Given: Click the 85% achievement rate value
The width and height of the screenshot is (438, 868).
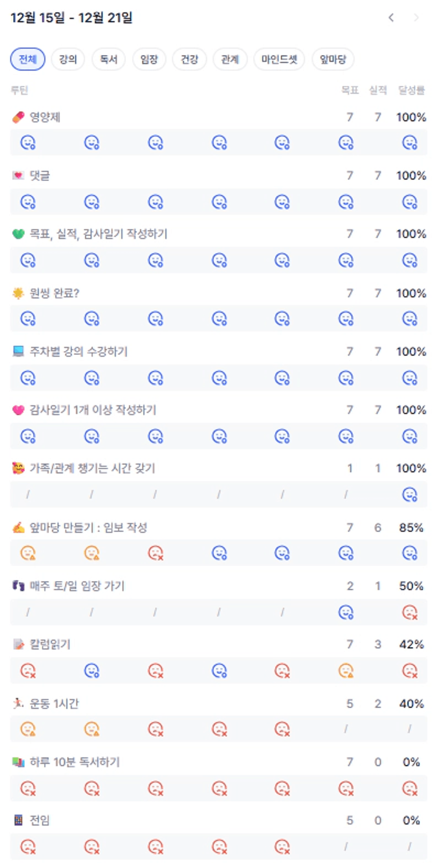Looking at the screenshot, I should (411, 527).
